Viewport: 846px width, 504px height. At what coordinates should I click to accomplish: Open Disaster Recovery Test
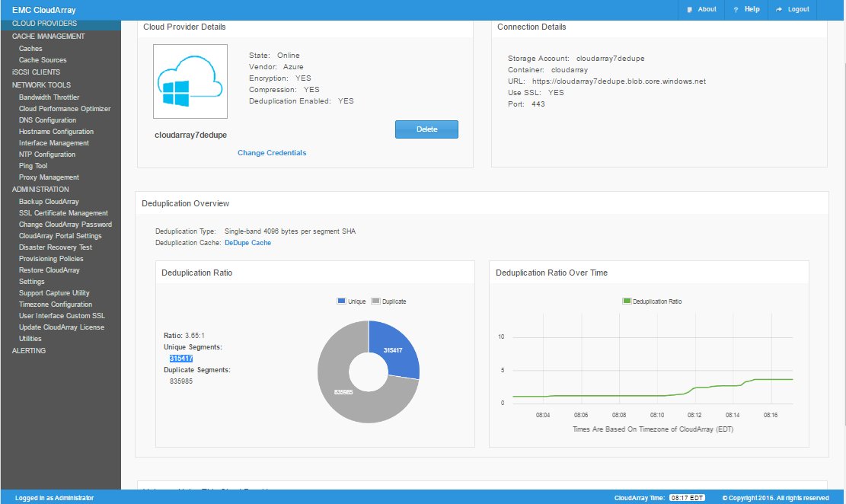click(56, 247)
